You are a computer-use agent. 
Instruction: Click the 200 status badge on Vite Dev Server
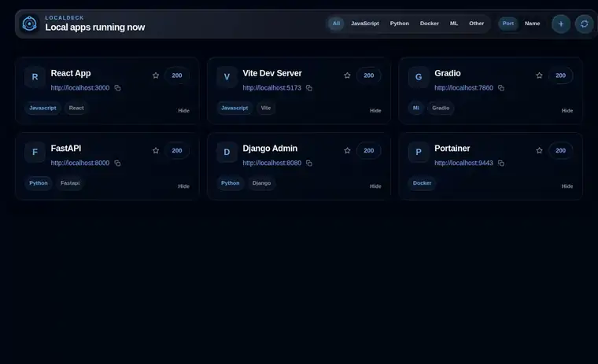coord(368,75)
